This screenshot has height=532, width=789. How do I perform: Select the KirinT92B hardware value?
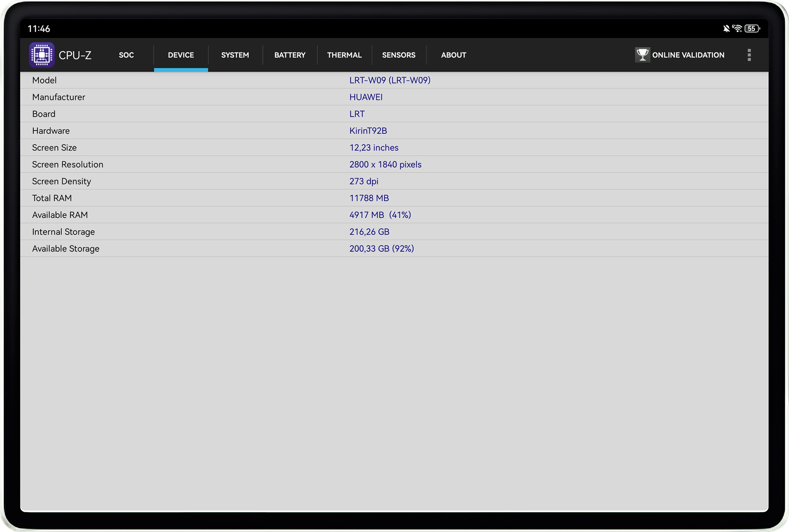coord(368,131)
